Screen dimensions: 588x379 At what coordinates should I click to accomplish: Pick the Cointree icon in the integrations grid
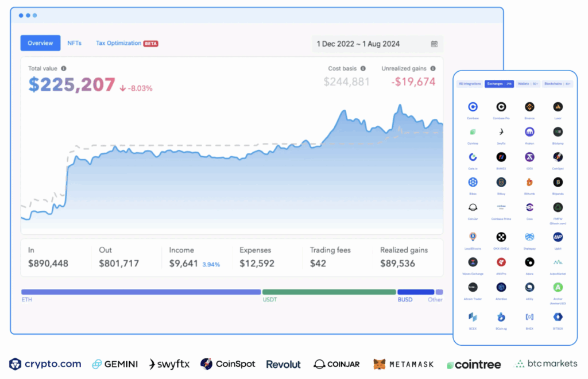pos(473,132)
